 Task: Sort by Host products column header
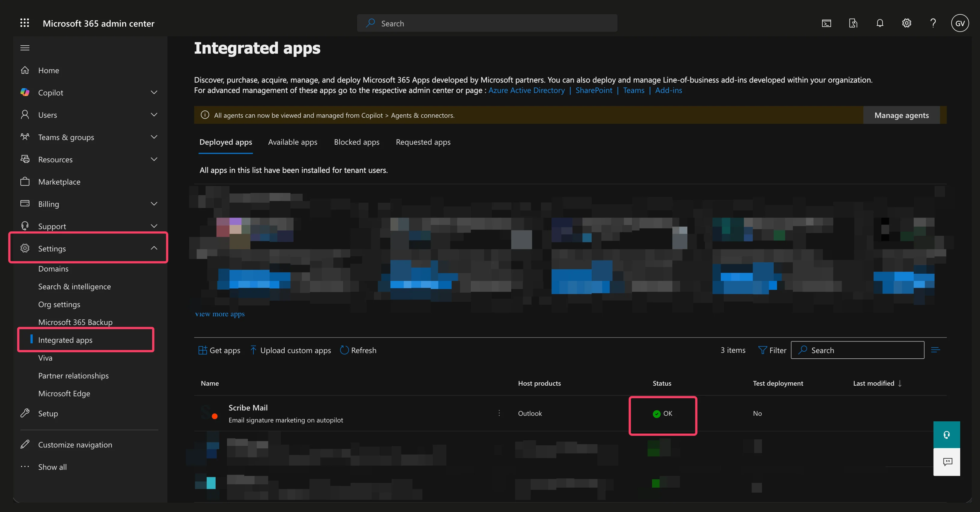tap(539, 383)
